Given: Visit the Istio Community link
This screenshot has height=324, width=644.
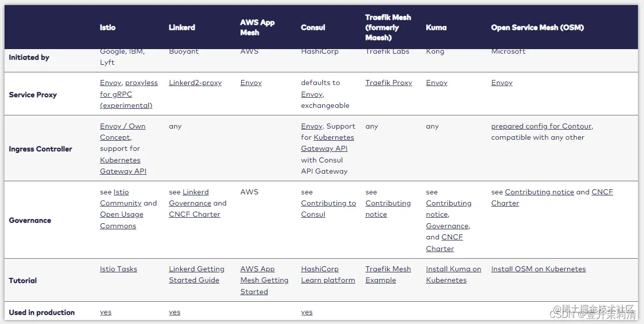Looking at the screenshot, I should pos(121,197).
